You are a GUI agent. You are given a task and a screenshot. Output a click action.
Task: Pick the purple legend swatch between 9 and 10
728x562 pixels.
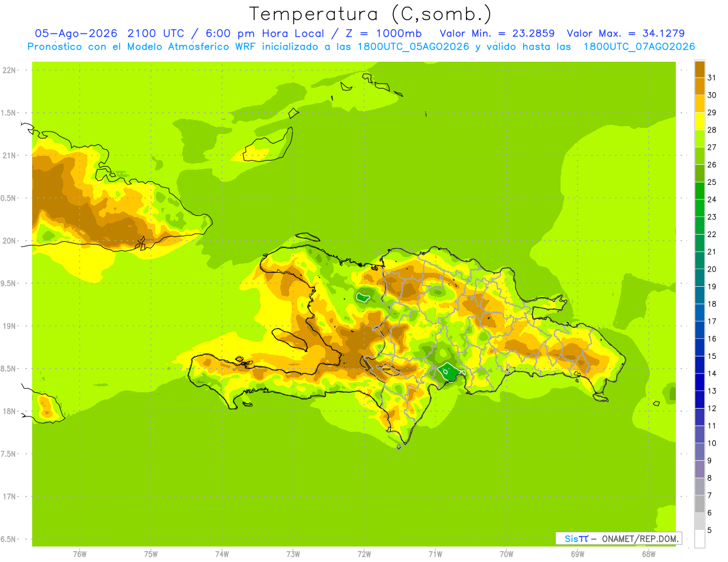[699, 452]
